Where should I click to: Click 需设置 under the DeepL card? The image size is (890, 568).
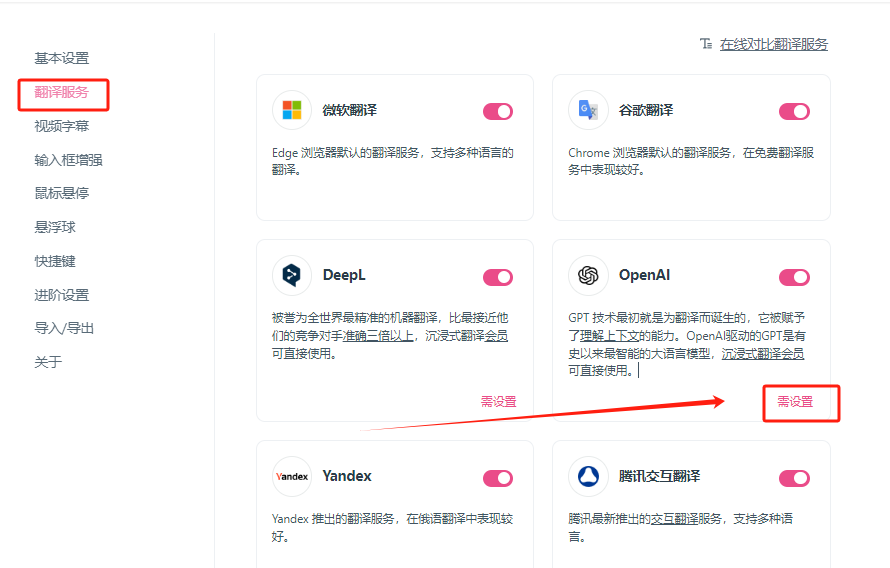point(498,402)
